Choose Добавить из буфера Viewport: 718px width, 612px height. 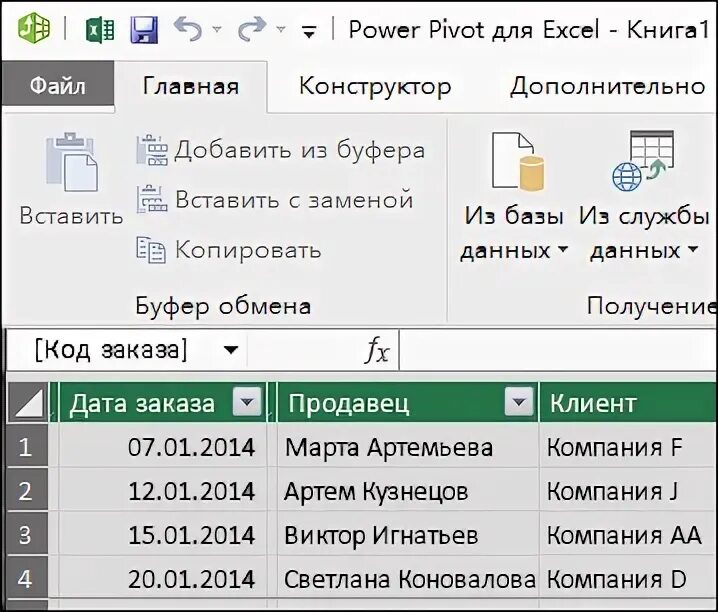pyautogui.click(x=281, y=150)
